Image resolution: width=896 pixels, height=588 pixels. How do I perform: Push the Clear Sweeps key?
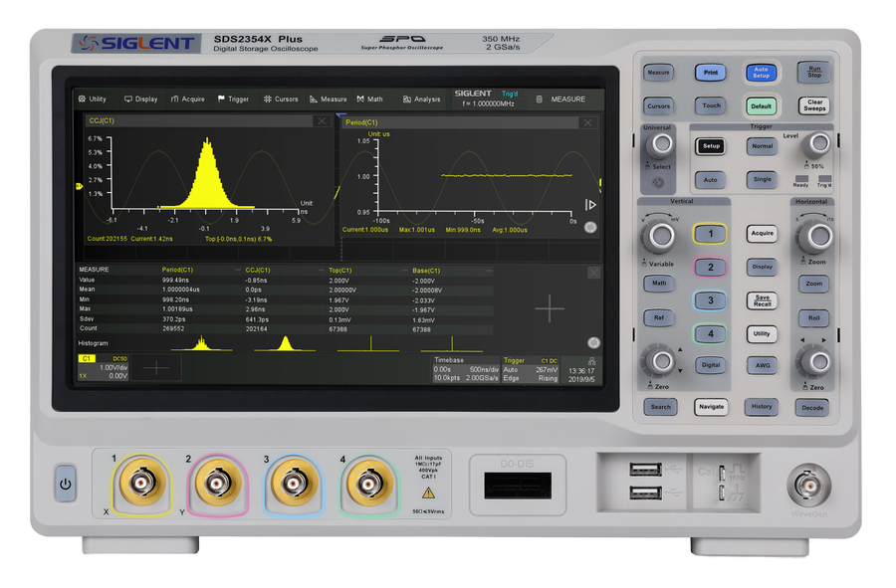814,105
